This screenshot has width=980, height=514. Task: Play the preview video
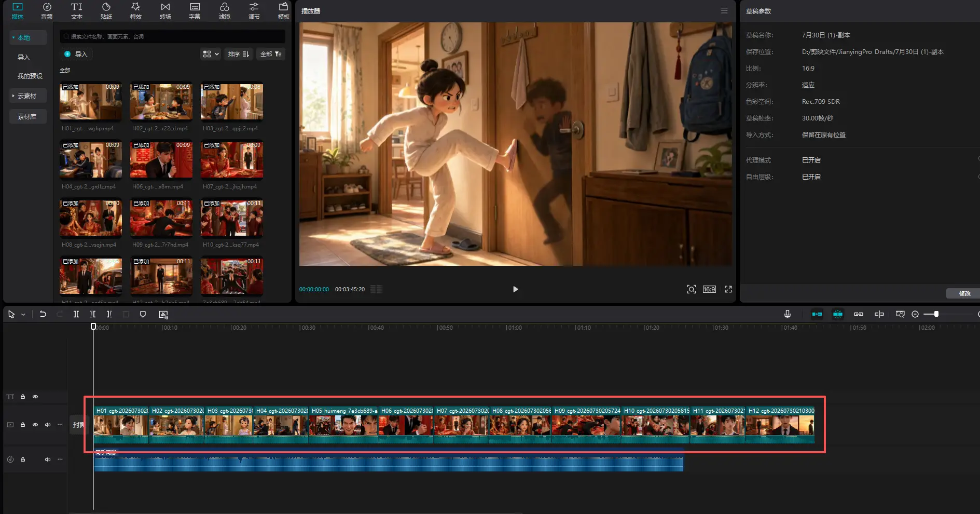pos(515,289)
